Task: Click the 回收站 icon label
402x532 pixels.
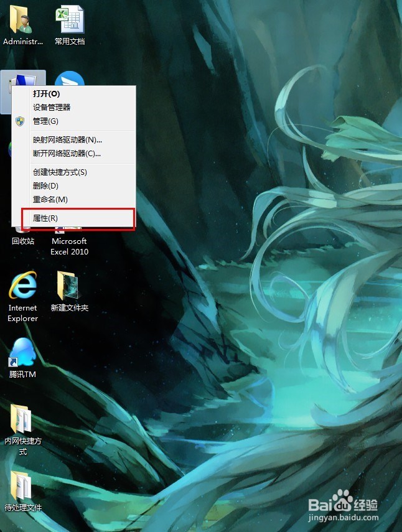Action: point(23,241)
